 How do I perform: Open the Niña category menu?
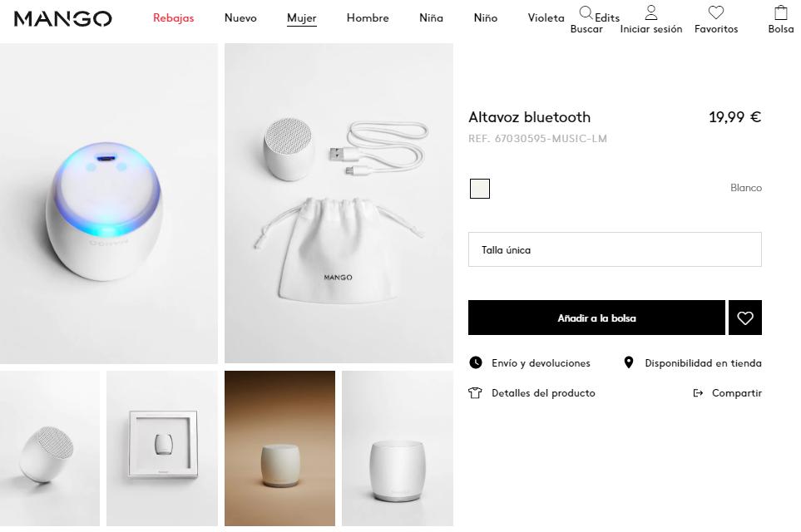pyautogui.click(x=431, y=18)
